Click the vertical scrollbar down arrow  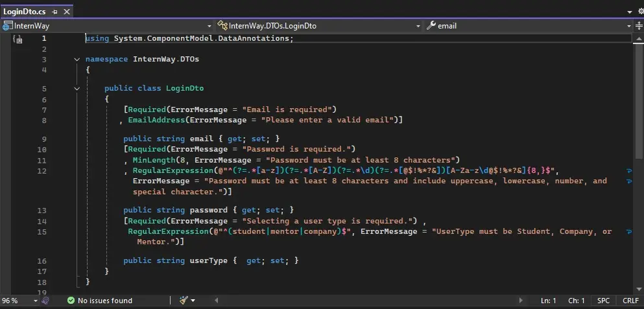pyautogui.click(x=639, y=290)
